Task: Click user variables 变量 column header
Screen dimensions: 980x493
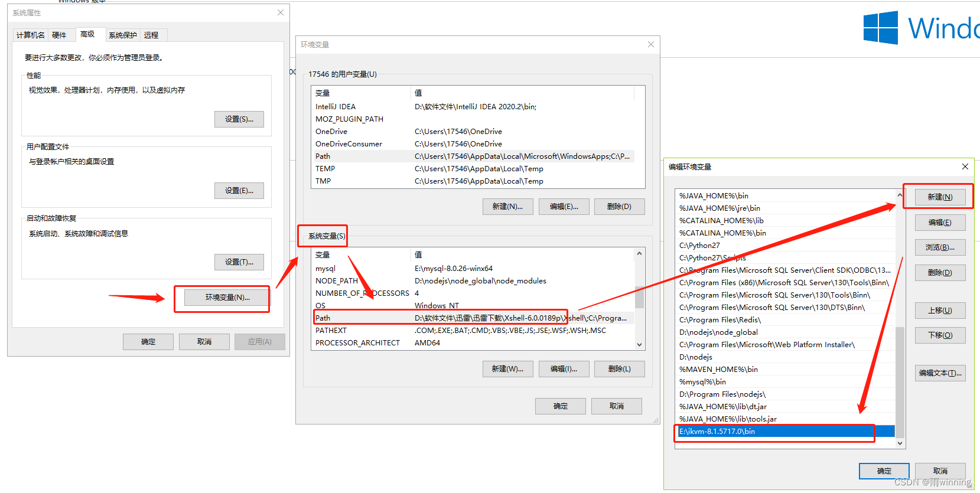Action: (361, 93)
